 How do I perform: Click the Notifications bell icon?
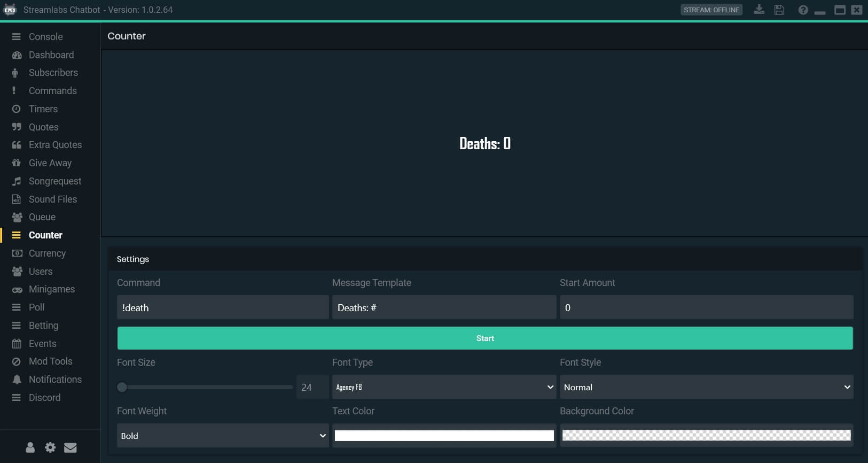17,380
